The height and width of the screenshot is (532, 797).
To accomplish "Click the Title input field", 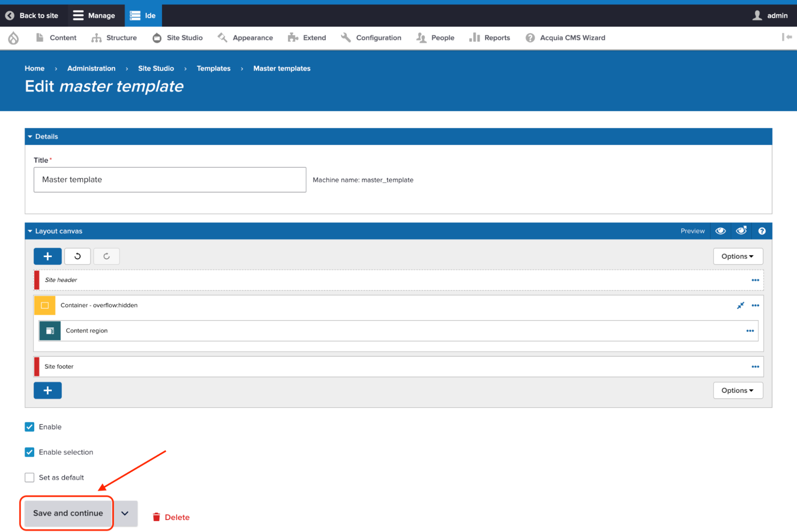I will [170, 180].
